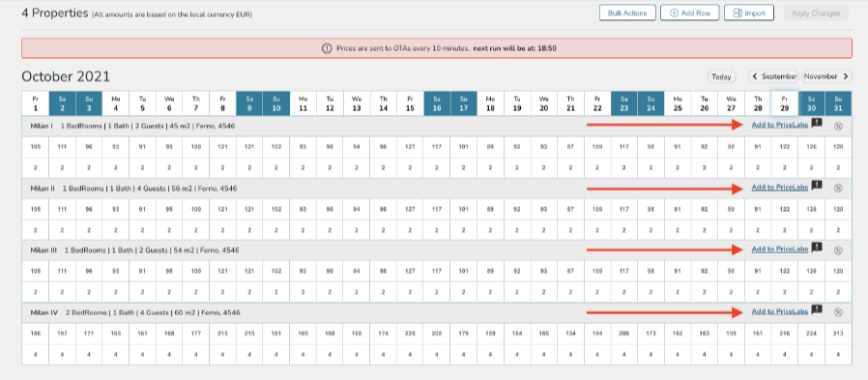Select the Su 10 date column header
868x380 pixels.
(276, 103)
